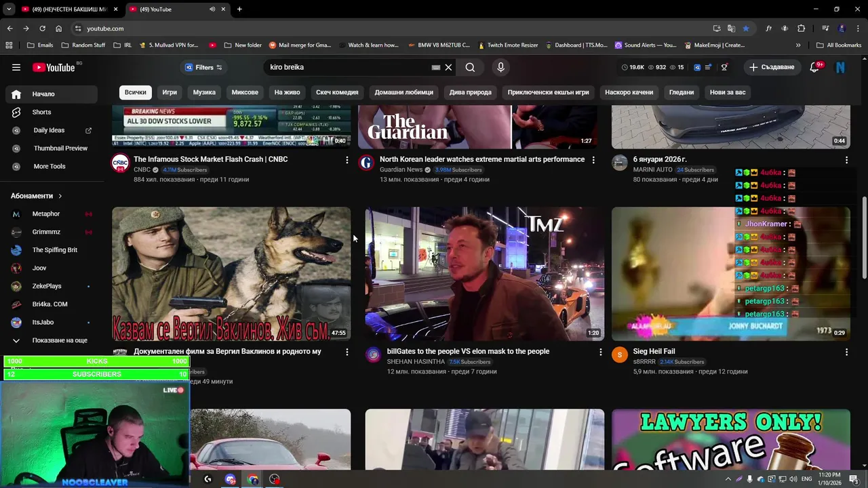Viewport: 868px width, 488px height.
Task: Open options menu for billGates elon mask video
Action: pyautogui.click(x=600, y=352)
